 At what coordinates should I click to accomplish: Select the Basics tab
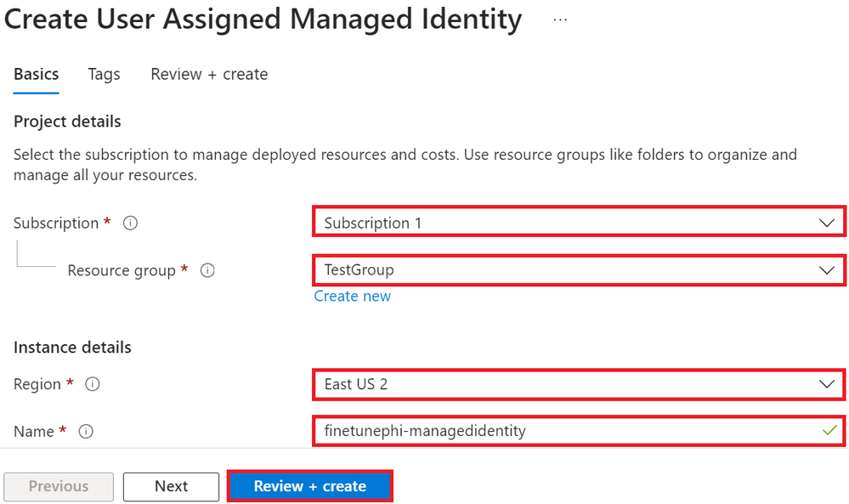pyautogui.click(x=37, y=75)
